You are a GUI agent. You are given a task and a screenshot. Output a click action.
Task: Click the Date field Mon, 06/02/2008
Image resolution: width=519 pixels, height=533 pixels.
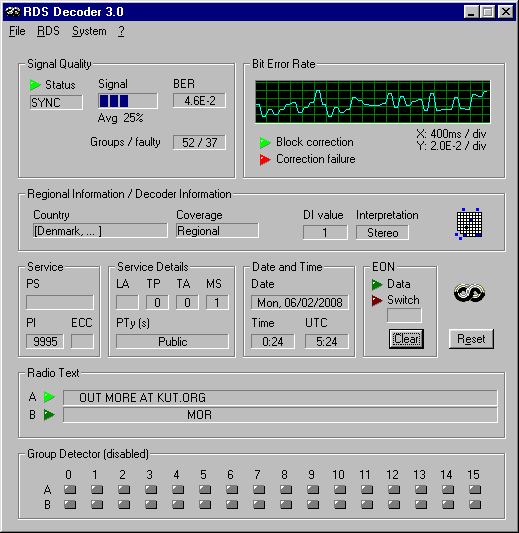[x=300, y=302]
